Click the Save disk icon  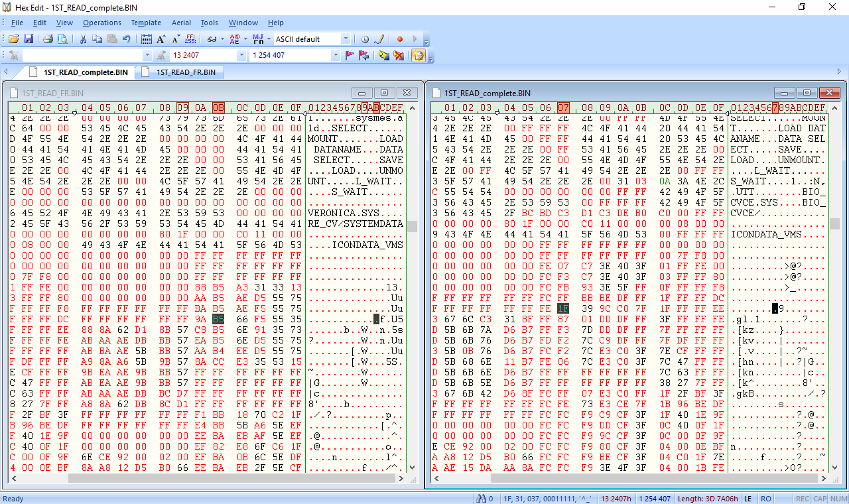click(x=29, y=39)
